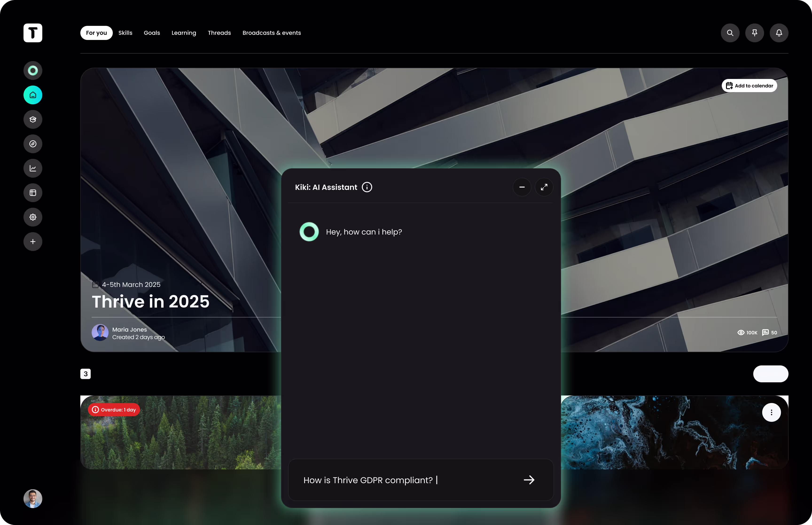This screenshot has height=525, width=812.
Task: Open Kiki AI assistant from sidebar ring icon
Action: pos(33,71)
